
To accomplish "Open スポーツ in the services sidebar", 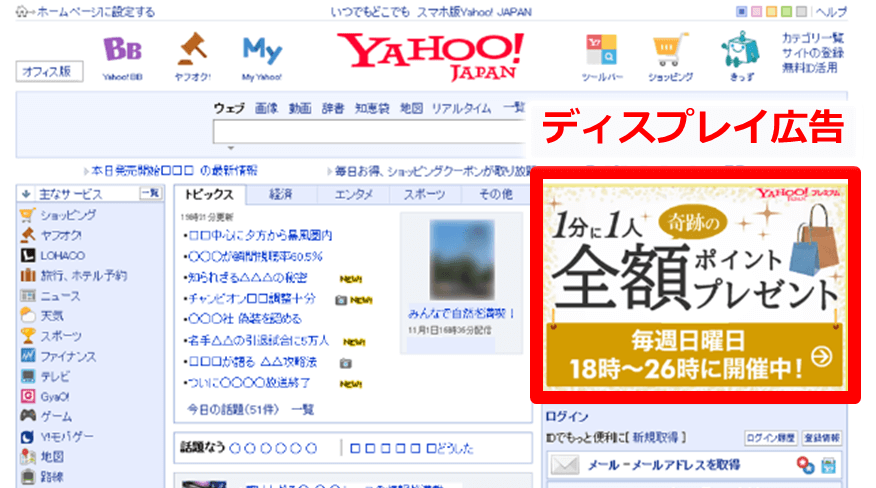I will pos(61,336).
